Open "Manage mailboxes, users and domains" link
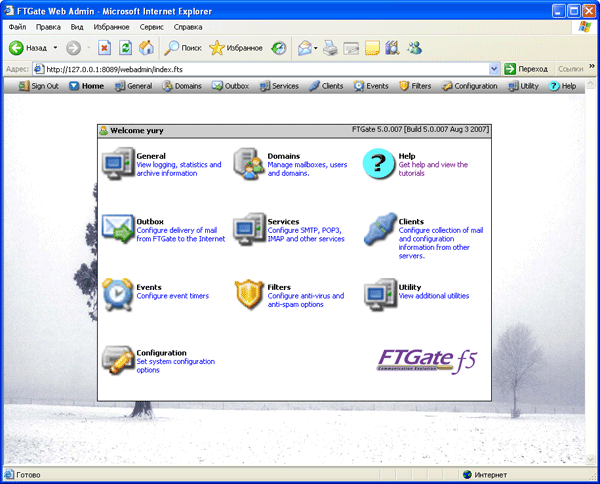 pos(307,169)
